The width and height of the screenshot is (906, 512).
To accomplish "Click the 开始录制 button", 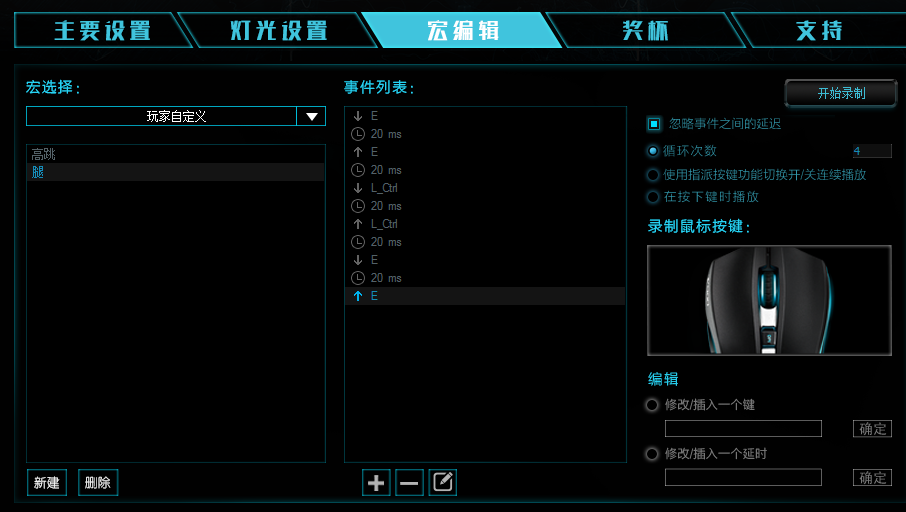I will [841, 93].
